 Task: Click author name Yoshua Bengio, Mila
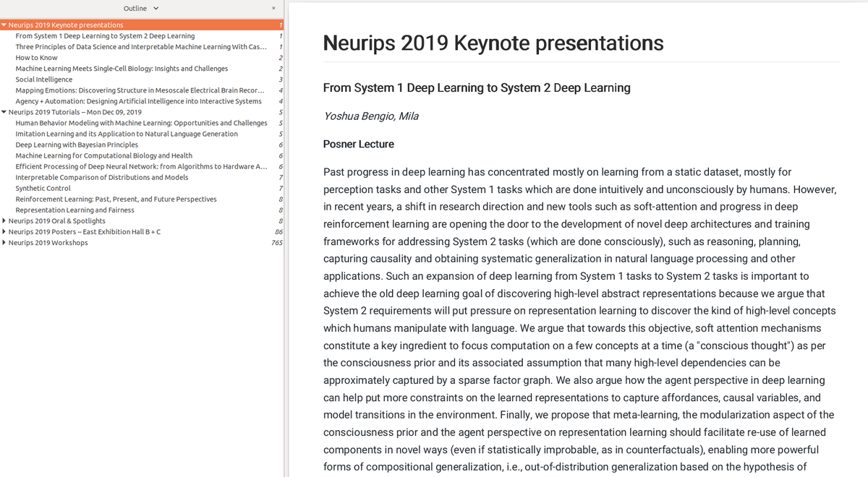point(371,116)
